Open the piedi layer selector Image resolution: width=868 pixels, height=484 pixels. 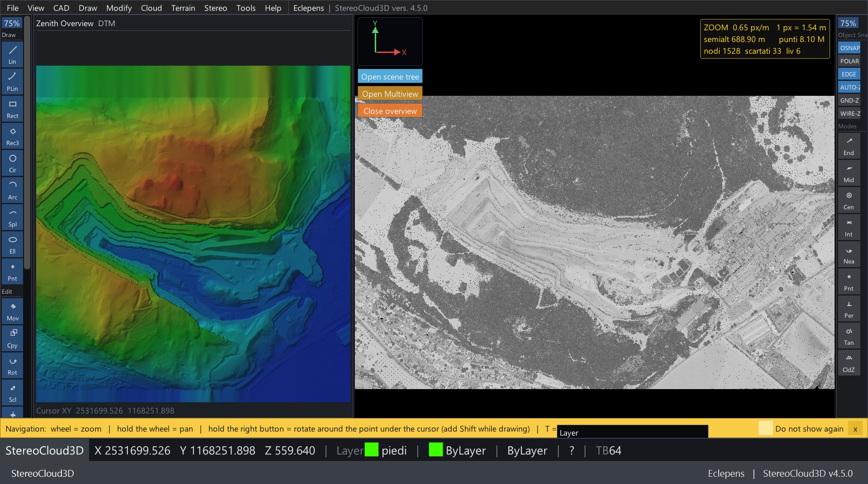pos(394,451)
